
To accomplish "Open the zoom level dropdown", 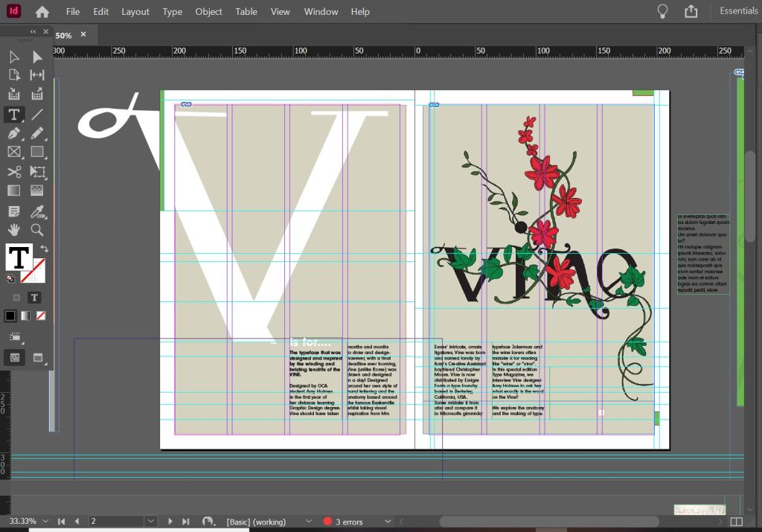I will [x=46, y=522].
